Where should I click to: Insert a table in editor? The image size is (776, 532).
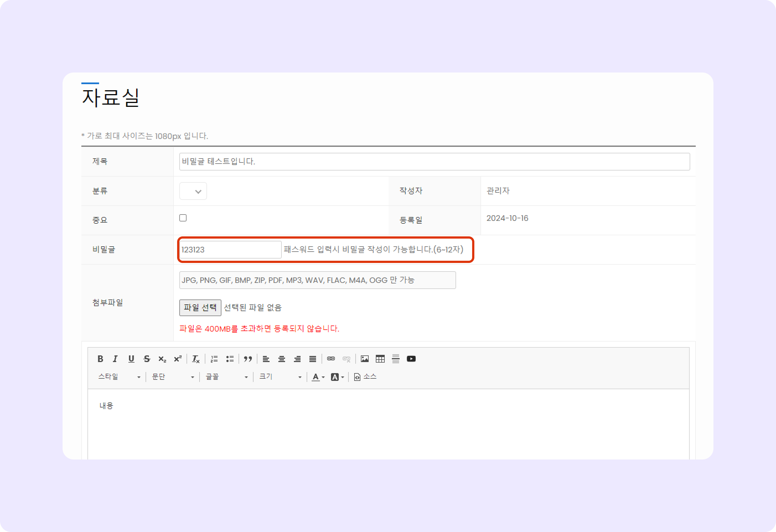pos(380,359)
